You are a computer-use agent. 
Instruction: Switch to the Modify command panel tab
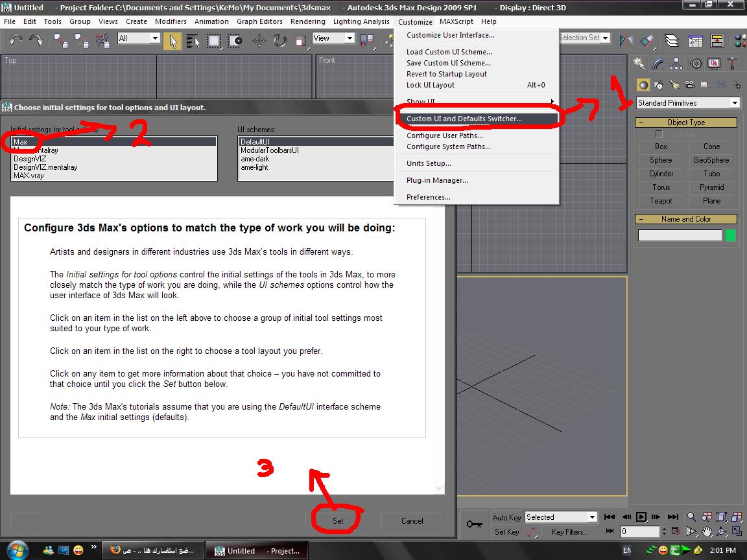click(x=658, y=64)
